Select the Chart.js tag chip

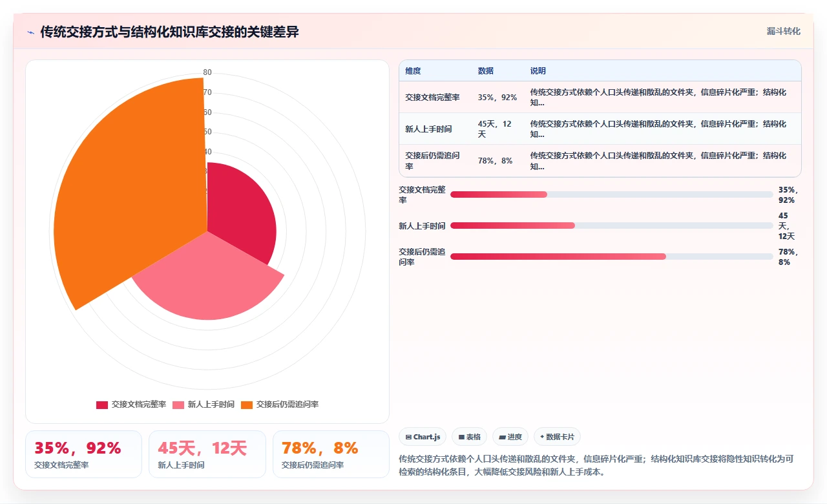point(423,437)
